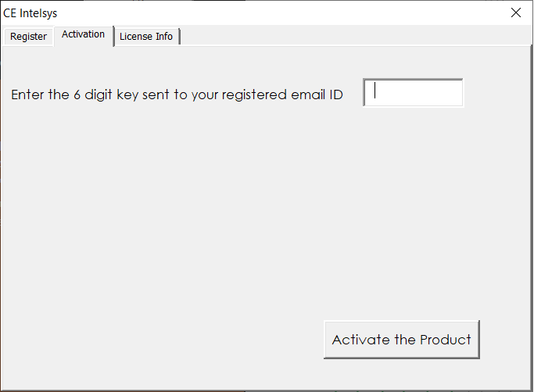The width and height of the screenshot is (534, 392).
Task: Click the window title text CE Intelsys
Action: [30, 13]
